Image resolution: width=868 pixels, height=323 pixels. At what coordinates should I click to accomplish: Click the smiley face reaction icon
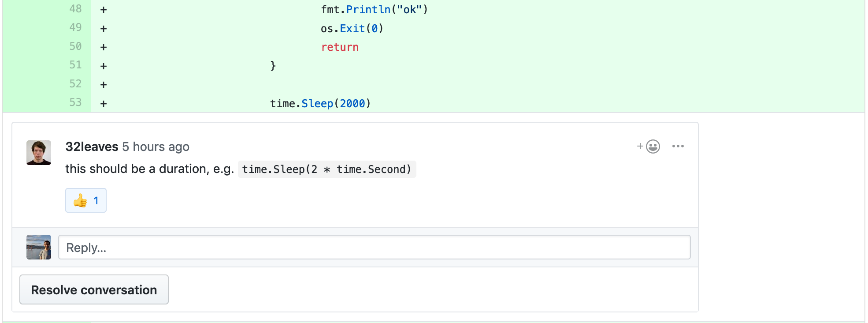click(653, 146)
